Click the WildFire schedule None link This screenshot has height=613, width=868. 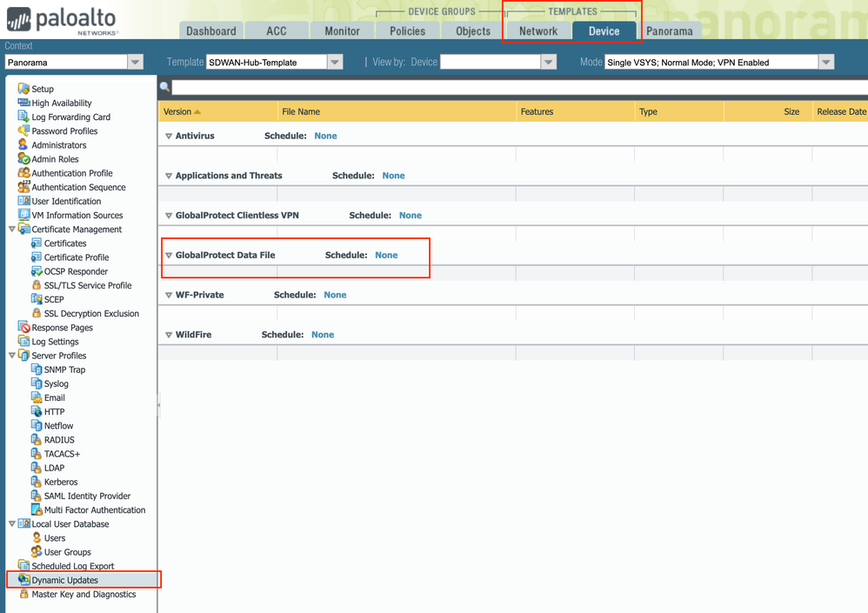(323, 335)
